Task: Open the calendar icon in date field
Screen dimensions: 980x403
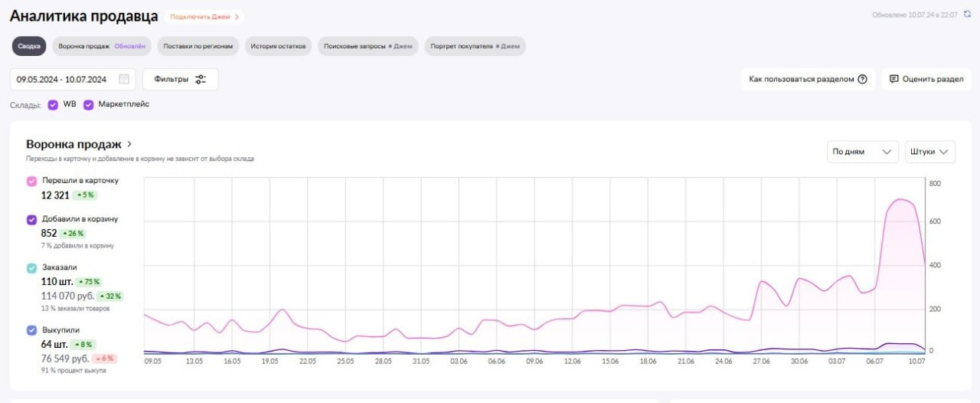Action: 124,79
